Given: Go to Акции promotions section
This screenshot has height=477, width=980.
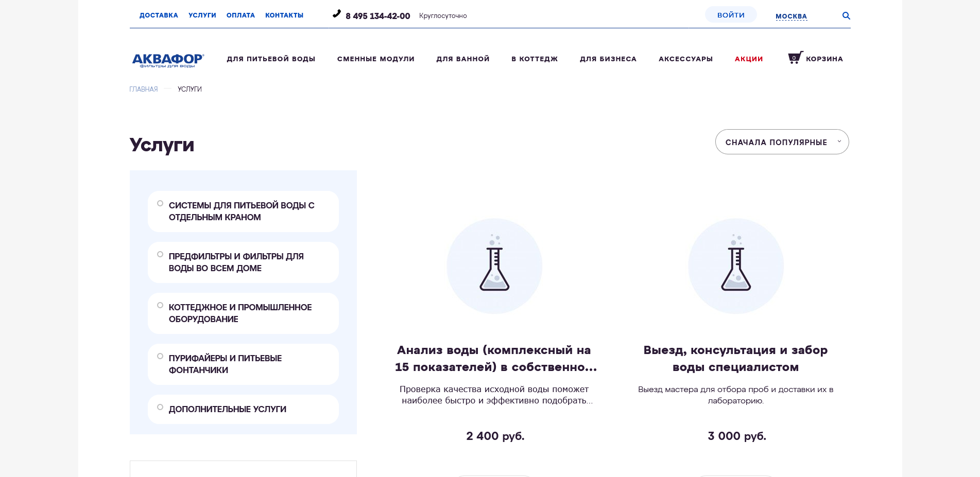Looking at the screenshot, I should click(748, 59).
